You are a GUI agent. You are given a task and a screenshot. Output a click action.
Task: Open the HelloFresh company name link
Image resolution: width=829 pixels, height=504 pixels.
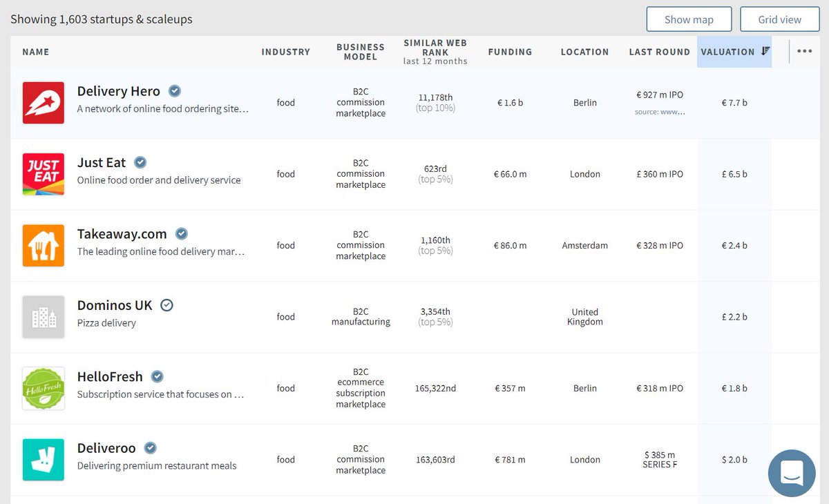[110, 377]
